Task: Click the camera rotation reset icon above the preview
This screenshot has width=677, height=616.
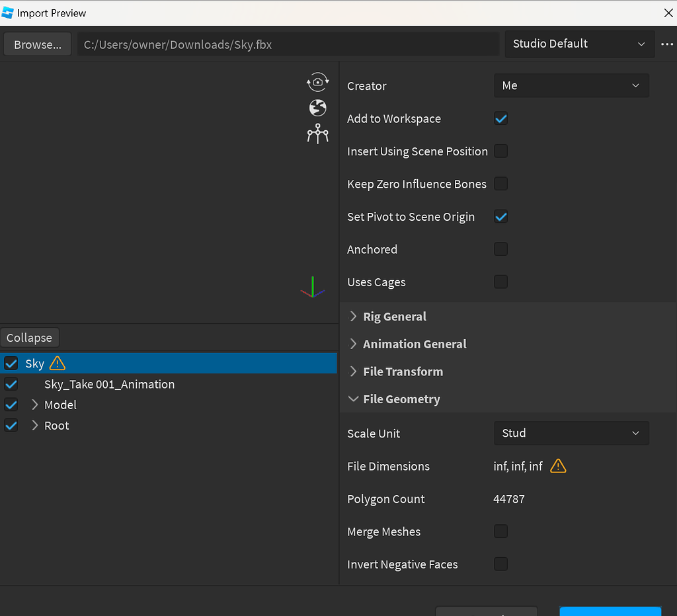Action: pyautogui.click(x=317, y=82)
